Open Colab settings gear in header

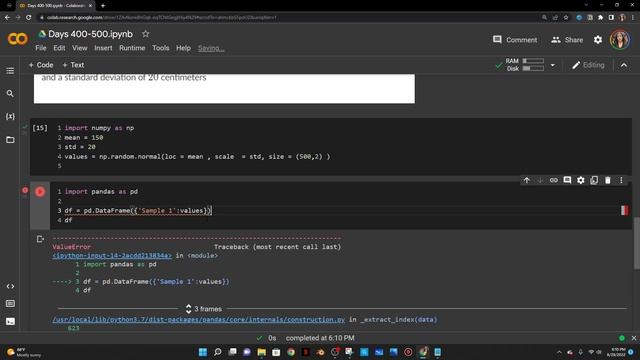click(598, 40)
